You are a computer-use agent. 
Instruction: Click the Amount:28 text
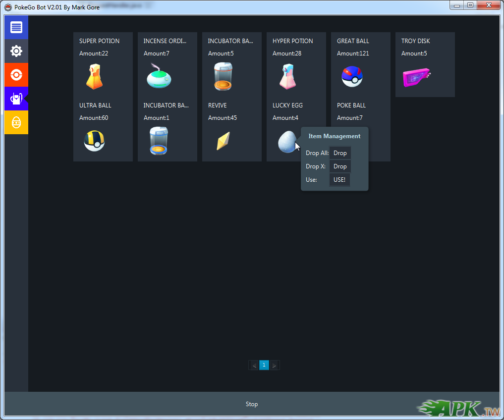pyautogui.click(x=287, y=53)
